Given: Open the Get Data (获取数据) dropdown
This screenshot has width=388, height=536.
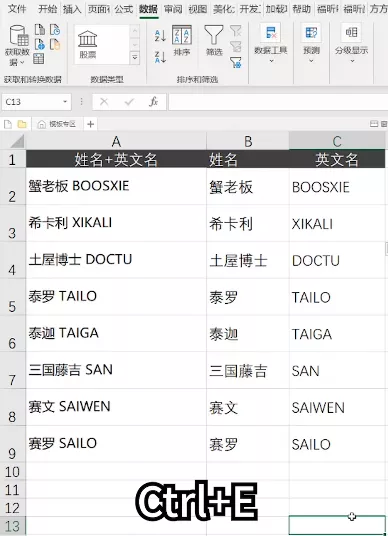Looking at the screenshot, I should pos(17,46).
